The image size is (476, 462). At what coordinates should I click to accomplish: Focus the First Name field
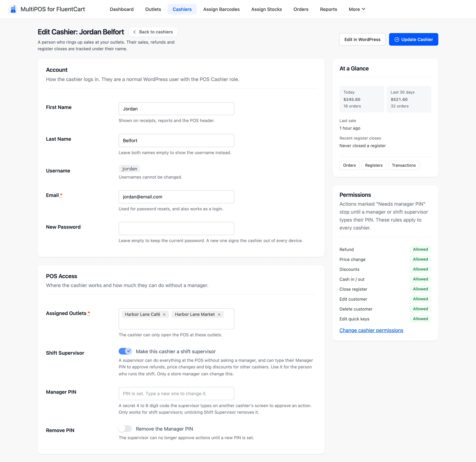pyautogui.click(x=177, y=109)
